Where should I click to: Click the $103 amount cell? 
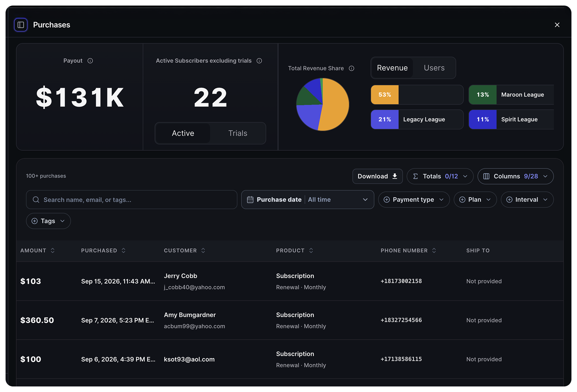point(31,281)
